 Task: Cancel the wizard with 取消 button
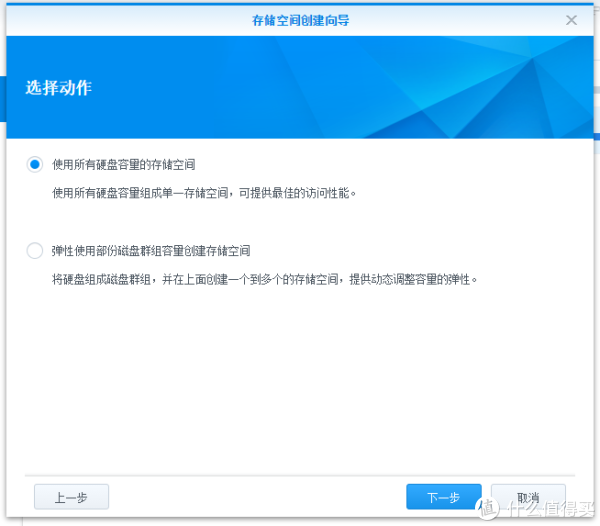(528, 497)
